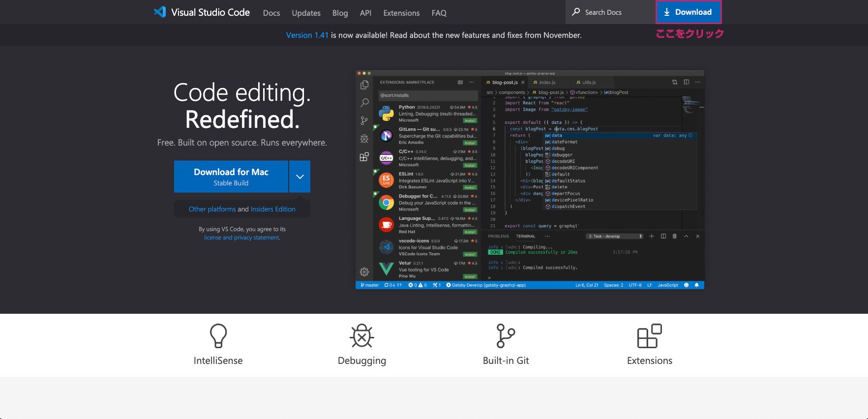
Task: Open the Other platforms link
Action: [212, 209]
